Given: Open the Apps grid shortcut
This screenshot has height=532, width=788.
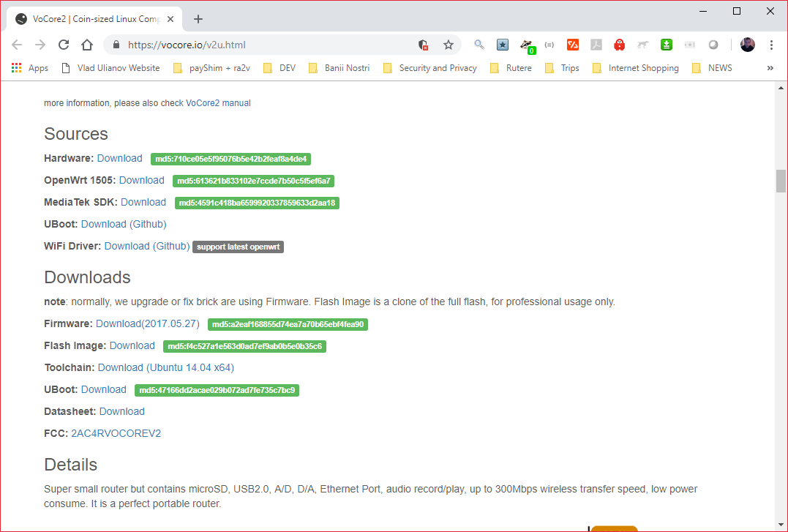Looking at the screenshot, I should 30,68.
